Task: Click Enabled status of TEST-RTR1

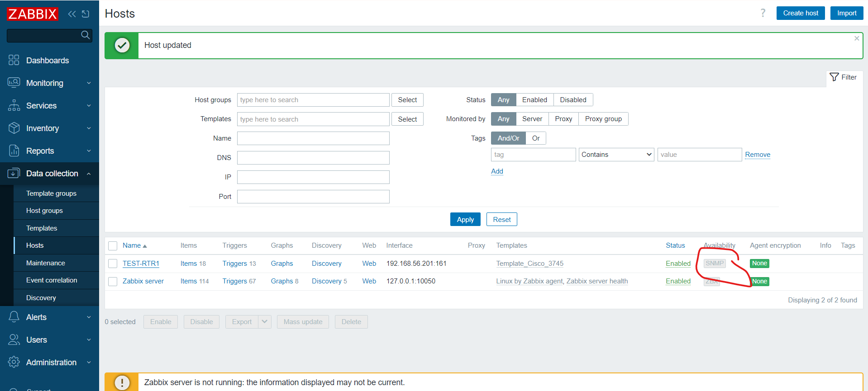Action: pyautogui.click(x=678, y=264)
